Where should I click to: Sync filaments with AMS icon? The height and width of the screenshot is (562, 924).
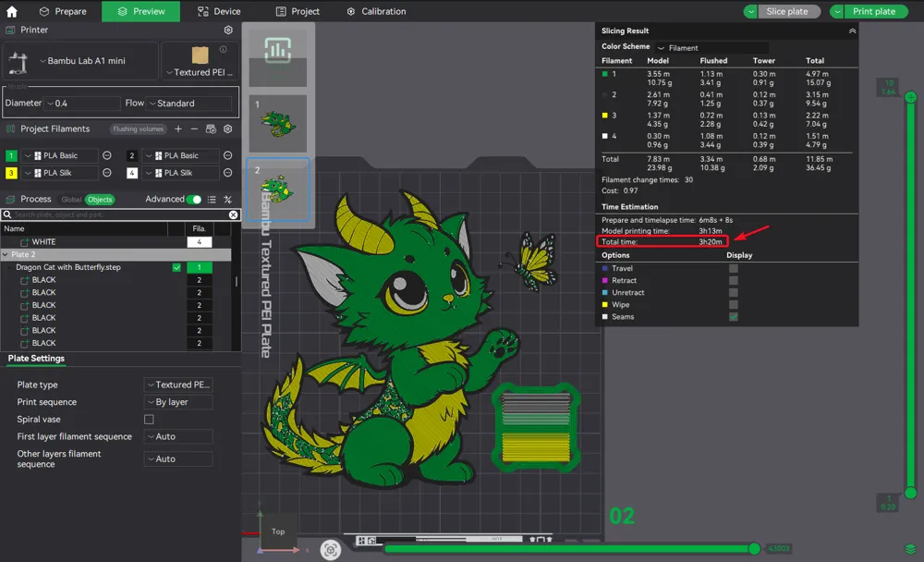click(211, 128)
